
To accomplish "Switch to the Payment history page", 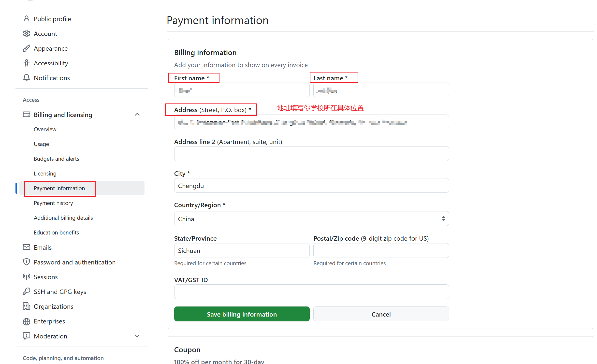I will pyautogui.click(x=53, y=203).
